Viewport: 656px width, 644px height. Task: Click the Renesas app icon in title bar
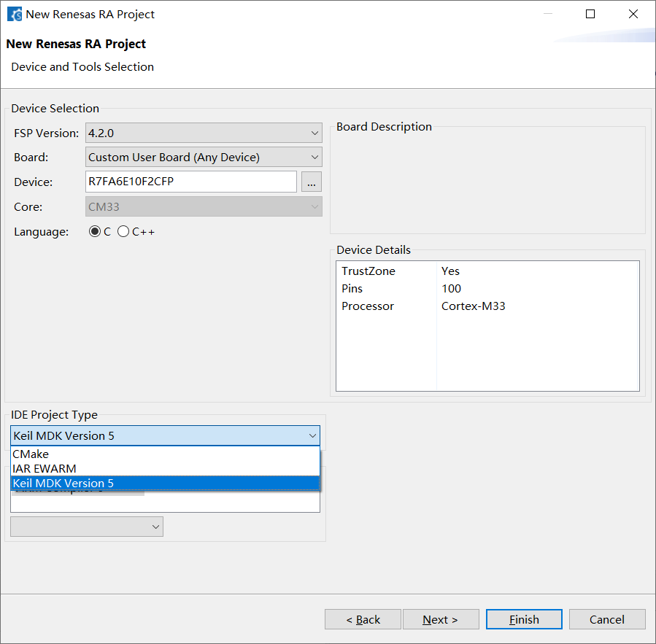point(15,14)
